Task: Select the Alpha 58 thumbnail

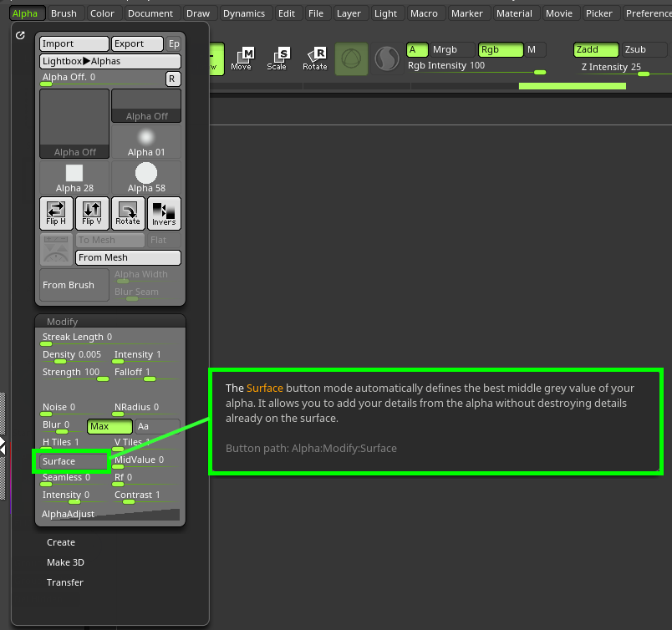Action: point(145,177)
